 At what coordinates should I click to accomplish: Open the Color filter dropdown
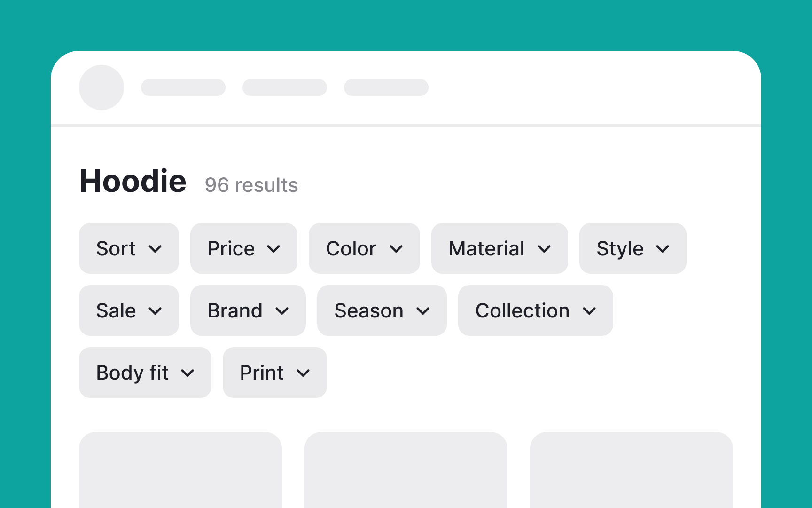(364, 248)
